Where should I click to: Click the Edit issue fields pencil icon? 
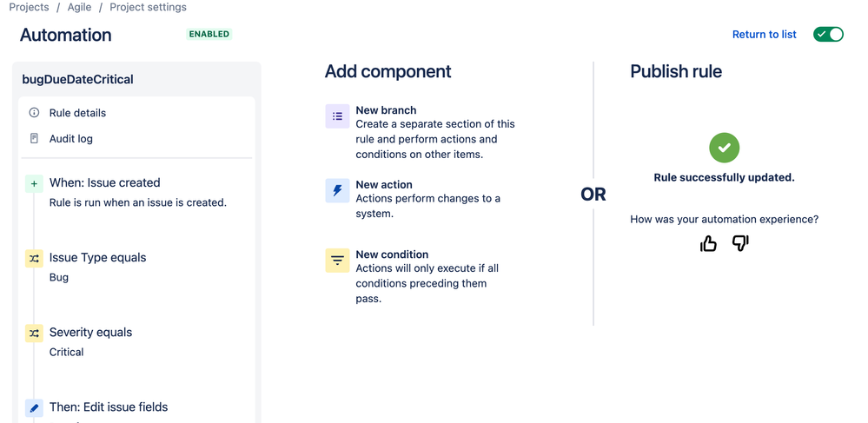tap(34, 407)
